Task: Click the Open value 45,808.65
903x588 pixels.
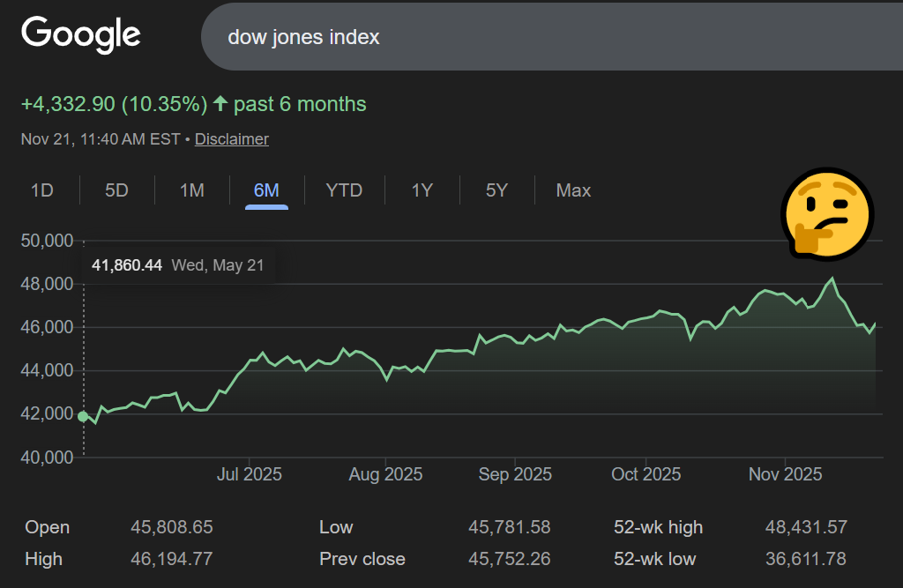Action: coord(172,527)
